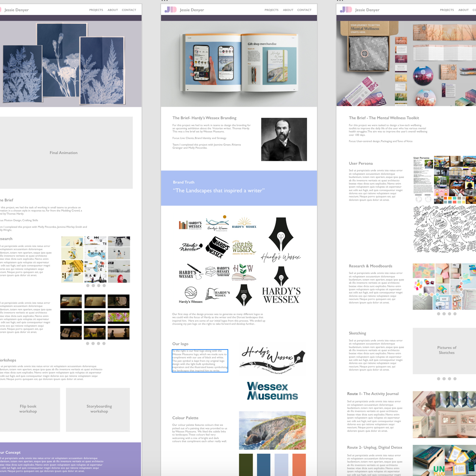Click the first carousel dot under Research & Moodboards
The width and height of the screenshot is (476, 476).
coord(439,314)
